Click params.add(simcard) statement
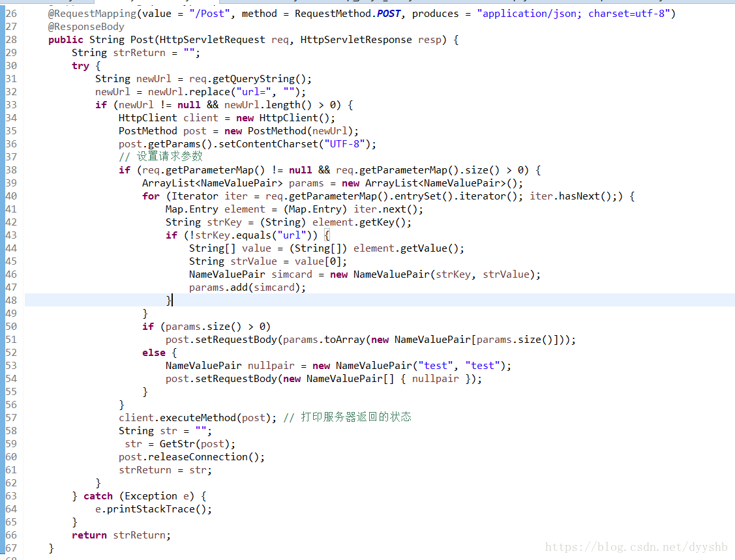Viewport: 735px width, 560px height. (248, 287)
